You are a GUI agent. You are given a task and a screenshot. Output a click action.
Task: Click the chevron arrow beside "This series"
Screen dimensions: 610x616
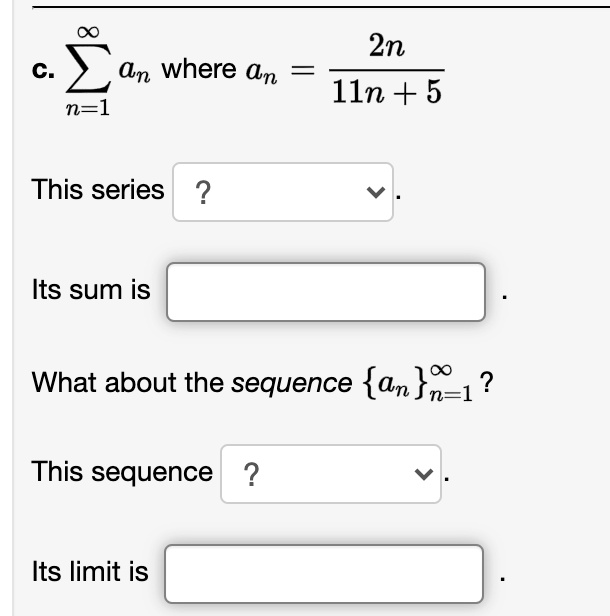[376, 192]
